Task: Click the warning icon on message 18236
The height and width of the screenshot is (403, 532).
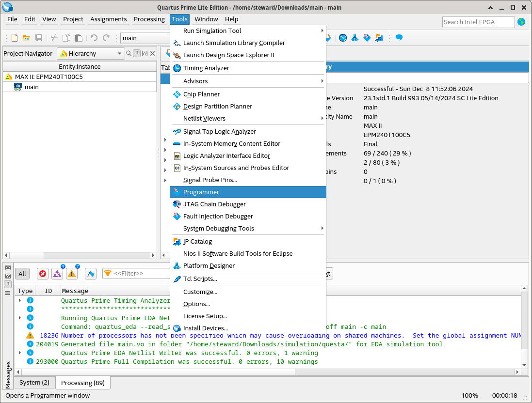Action: [x=30, y=335]
